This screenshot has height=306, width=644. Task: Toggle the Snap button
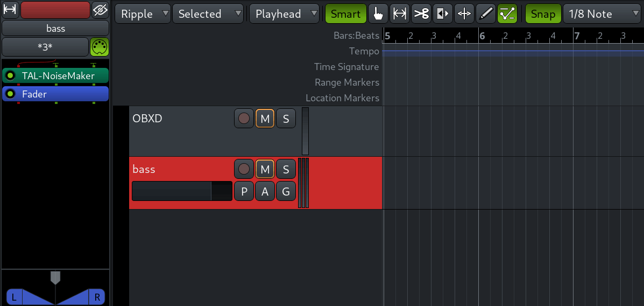[543, 14]
